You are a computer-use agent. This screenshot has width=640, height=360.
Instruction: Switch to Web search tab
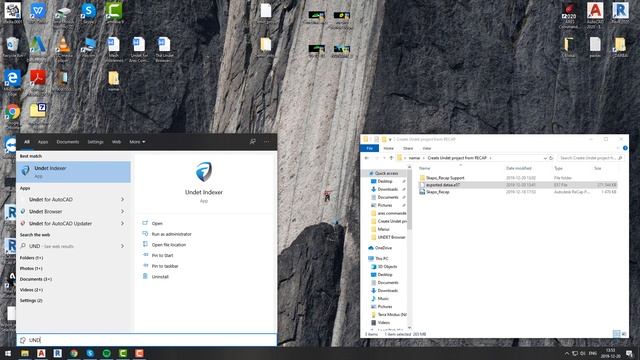[116, 142]
